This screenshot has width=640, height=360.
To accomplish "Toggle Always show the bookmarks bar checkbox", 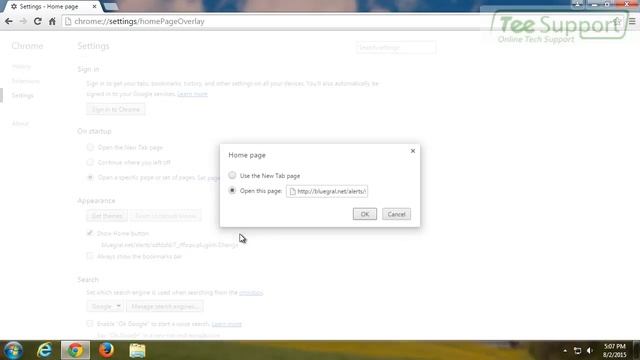I will point(90,256).
